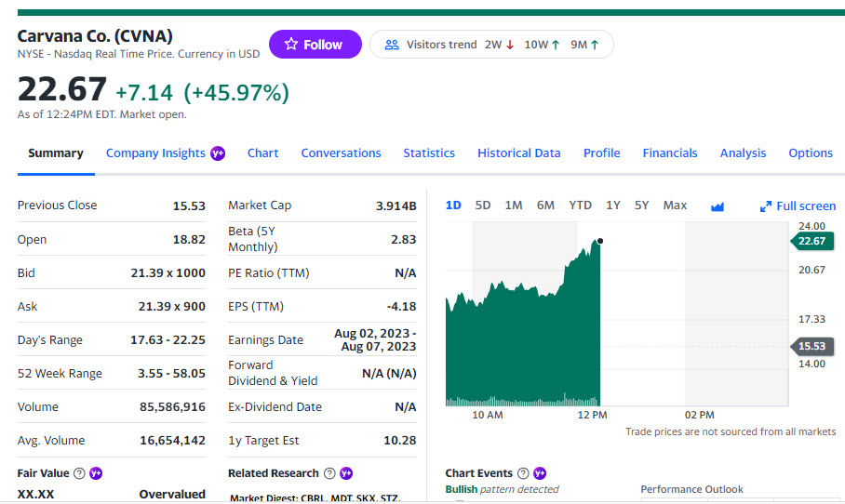Select the 5Y chart range

tap(641, 206)
